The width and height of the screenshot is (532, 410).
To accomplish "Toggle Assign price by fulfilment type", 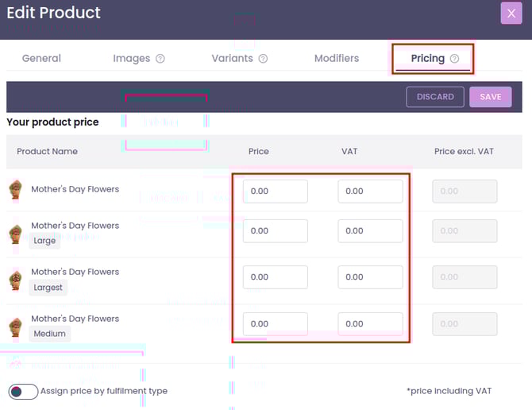I will [24, 391].
